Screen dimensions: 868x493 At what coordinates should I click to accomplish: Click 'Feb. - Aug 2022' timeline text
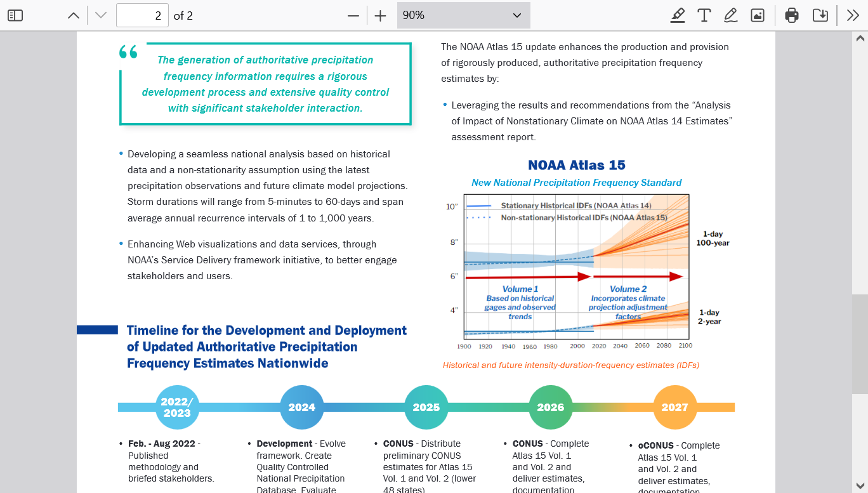coord(162,444)
